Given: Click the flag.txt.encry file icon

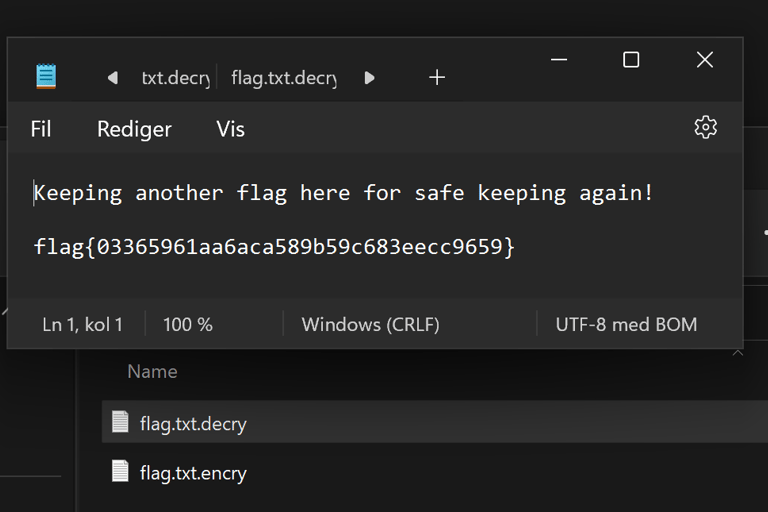Looking at the screenshot, I should (x=120, y=471).
